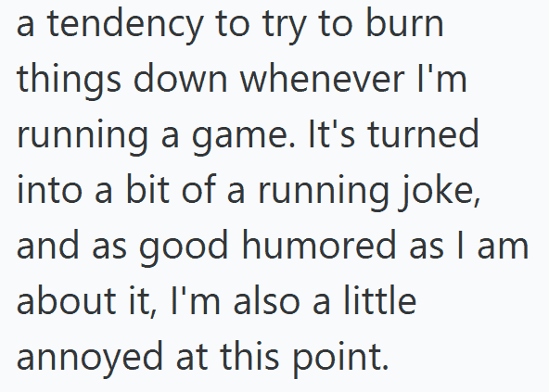The height and width of the screenshot is (392, 549).
Task: Click the word "burn" ending the first line
Action: (x=404, y=22)
